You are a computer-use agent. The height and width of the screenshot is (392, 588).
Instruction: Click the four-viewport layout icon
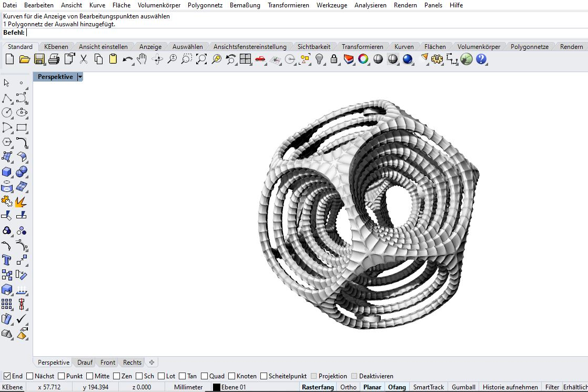click(x=245, y=59)
